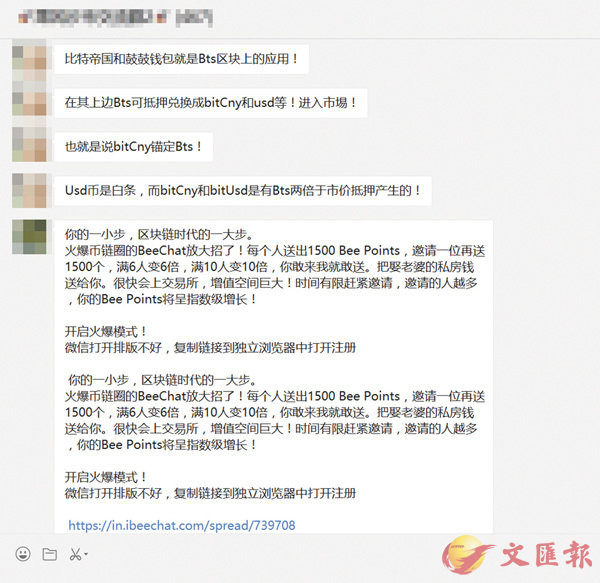Click the send file folder icon
600x583 pixels.
49,554
